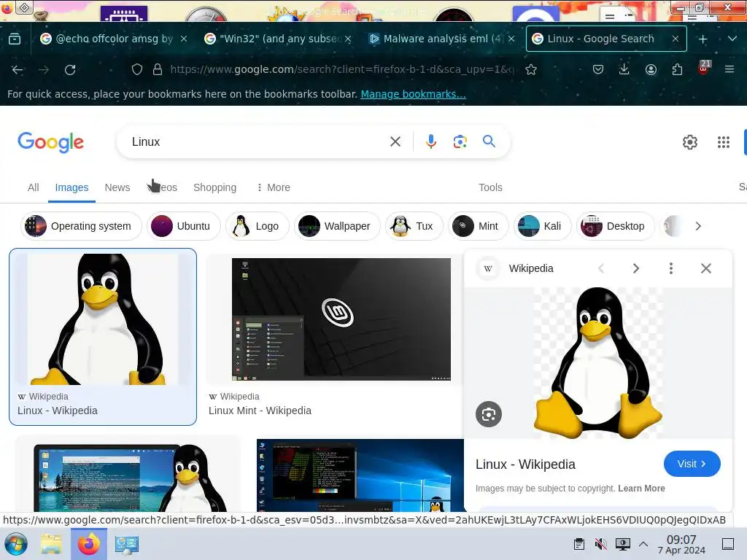Switch to the Shopping results tab
Image resolution: width=747 pixels, height=560 pixels.
click(215, 187)
